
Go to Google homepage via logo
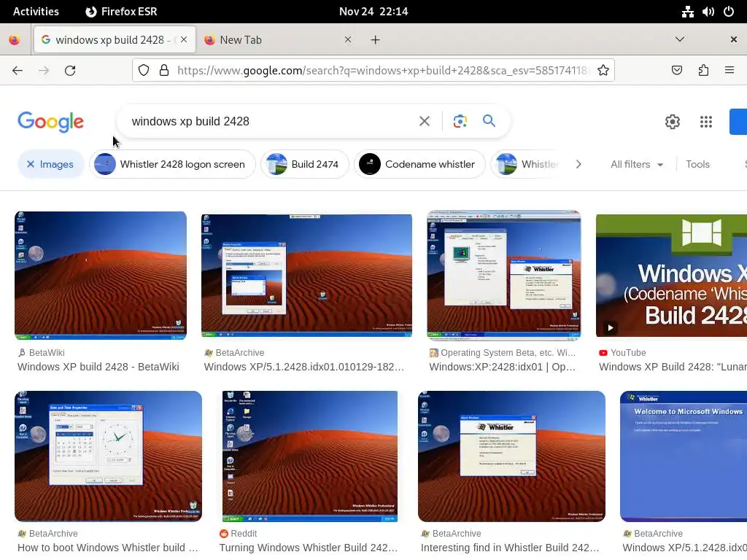point(50,122)
